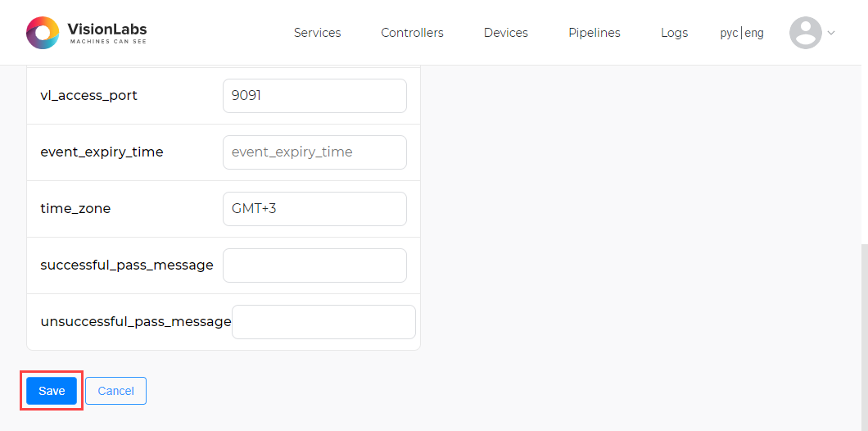This screenshot has height=431, width=868.
Task: Click the event_expiry_time input field
Action: (314, 152)
